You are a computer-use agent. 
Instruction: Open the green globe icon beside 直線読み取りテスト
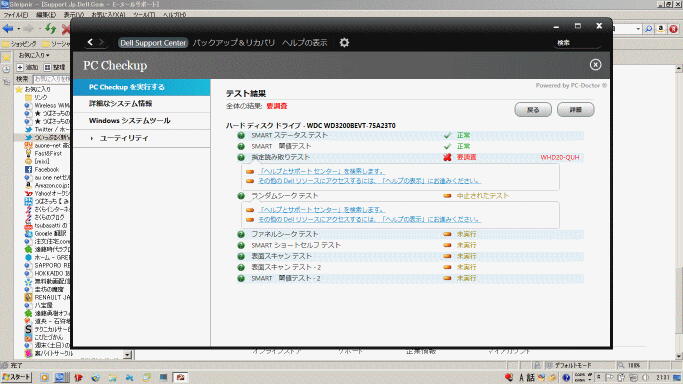[x=241, y=157]
